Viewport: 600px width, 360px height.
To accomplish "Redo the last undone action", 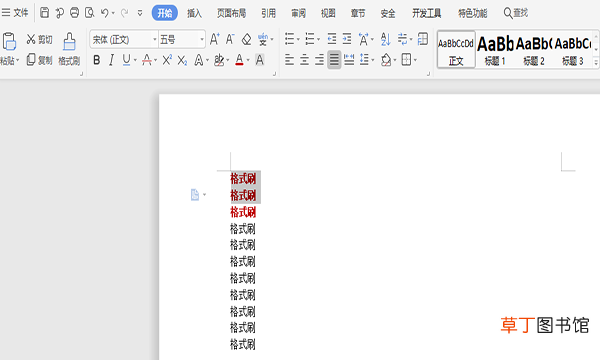I will tap(124, 13).
